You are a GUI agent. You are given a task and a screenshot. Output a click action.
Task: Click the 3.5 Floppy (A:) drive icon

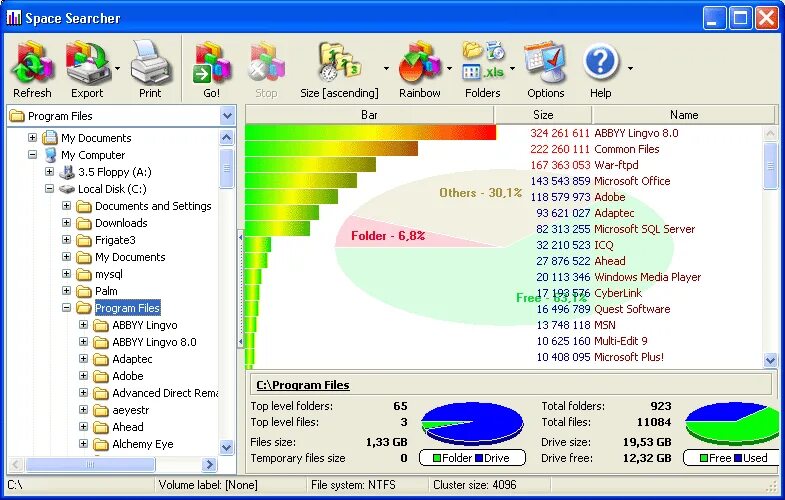[67, 172]
